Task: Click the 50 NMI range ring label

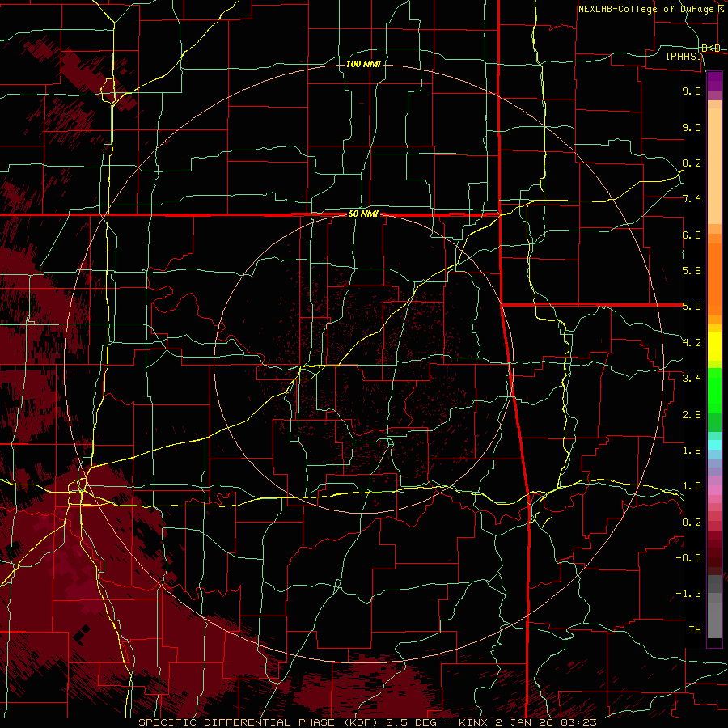Action: tap(363, 214)
